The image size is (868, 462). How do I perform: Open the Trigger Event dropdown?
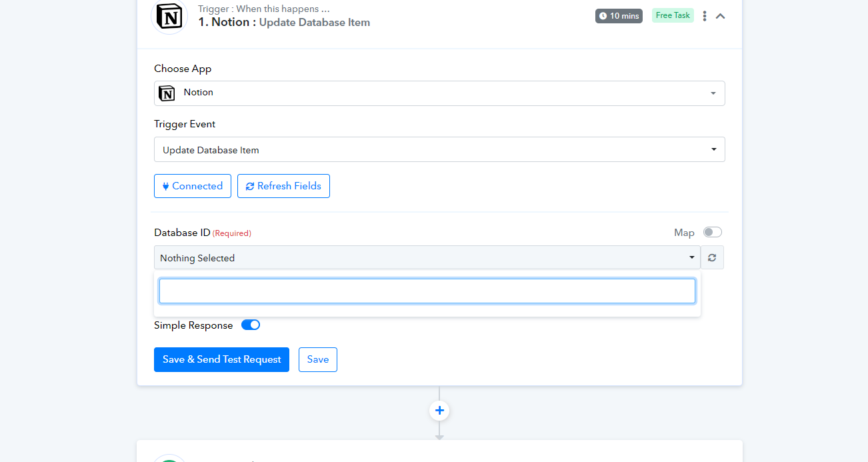click(x=439, y=149)
